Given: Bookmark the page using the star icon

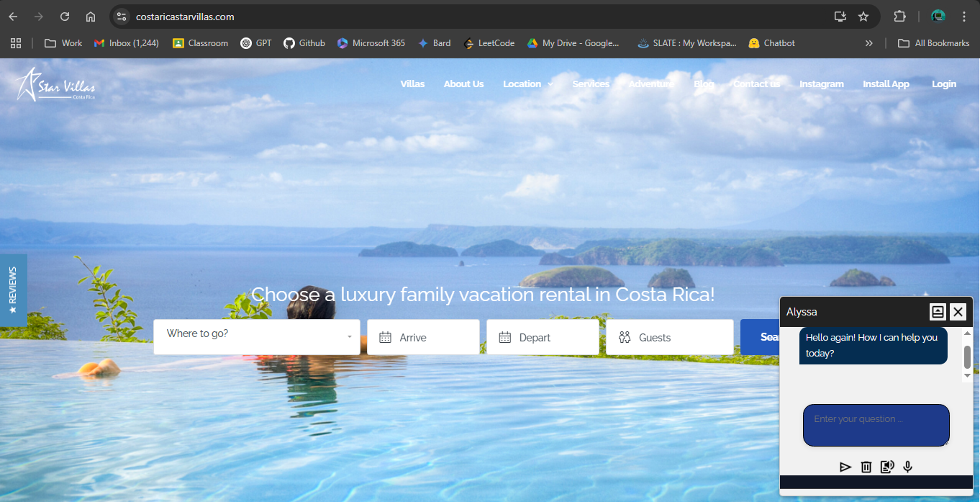Looking at the screenshot, I should pos(863,16).
